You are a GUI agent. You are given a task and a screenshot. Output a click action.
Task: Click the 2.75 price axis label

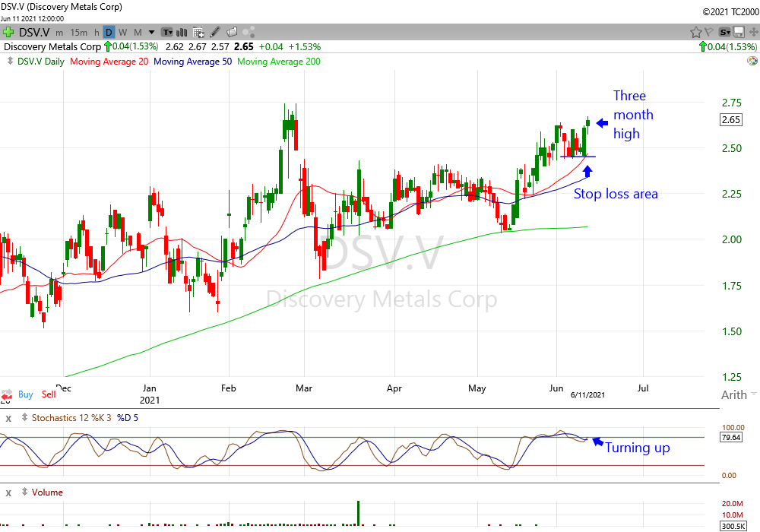tap(731, 103)
